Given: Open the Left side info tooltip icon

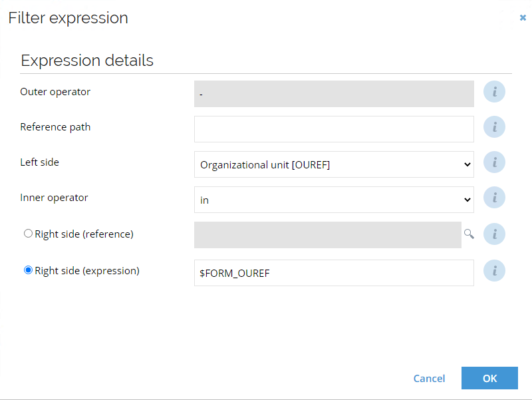Looking at the screenshot, I should click(x=494, y=162).
